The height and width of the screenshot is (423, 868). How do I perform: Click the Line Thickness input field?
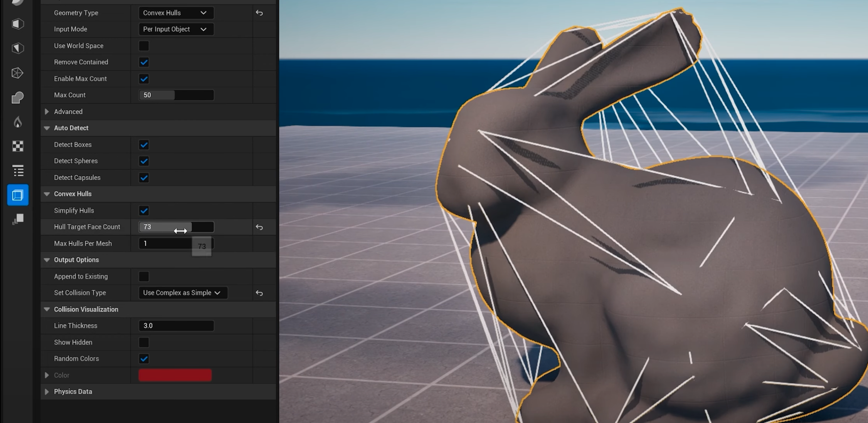pos(176,326)
